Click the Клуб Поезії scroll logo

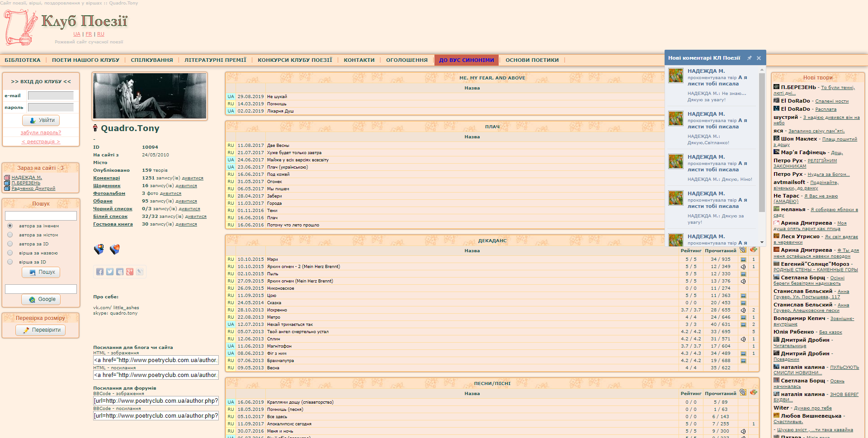21,27
